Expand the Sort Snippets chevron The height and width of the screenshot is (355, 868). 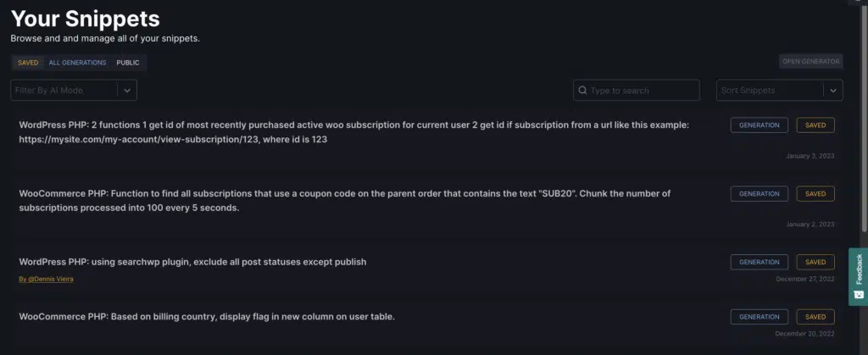pyautogui.click(x=833, y=90)
